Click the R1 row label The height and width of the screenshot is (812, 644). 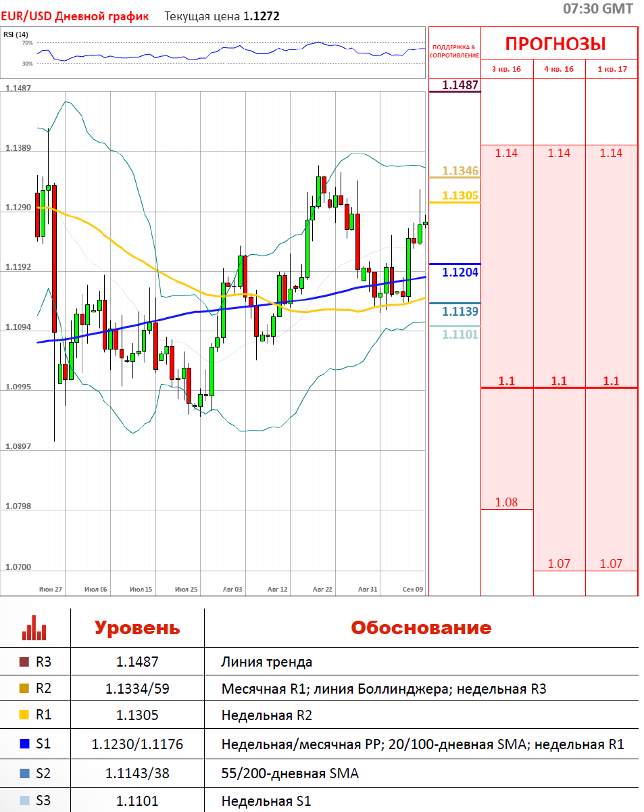coord(43,716)
